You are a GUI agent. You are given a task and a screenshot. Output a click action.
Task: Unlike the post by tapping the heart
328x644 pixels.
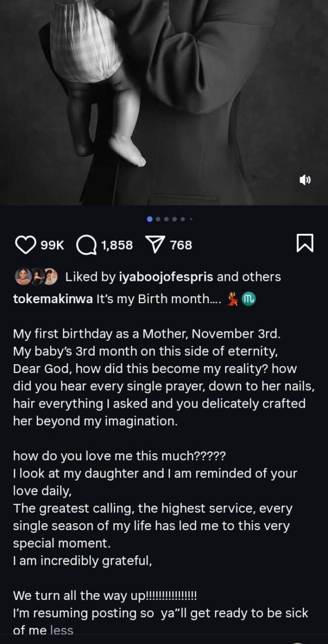(25, 243)
